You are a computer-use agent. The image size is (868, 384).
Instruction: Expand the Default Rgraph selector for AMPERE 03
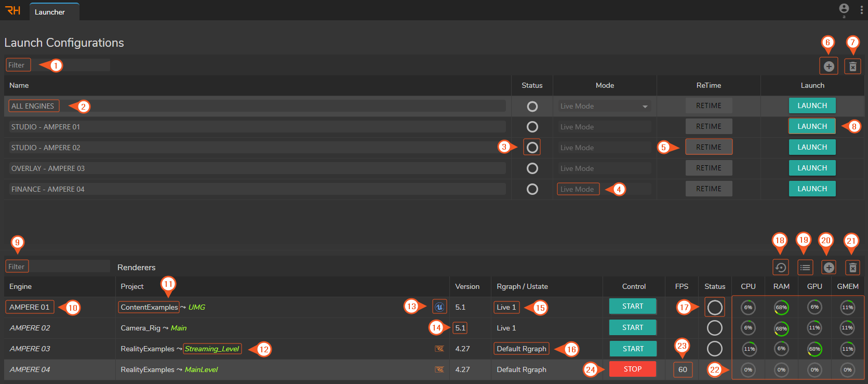[521, 349]
